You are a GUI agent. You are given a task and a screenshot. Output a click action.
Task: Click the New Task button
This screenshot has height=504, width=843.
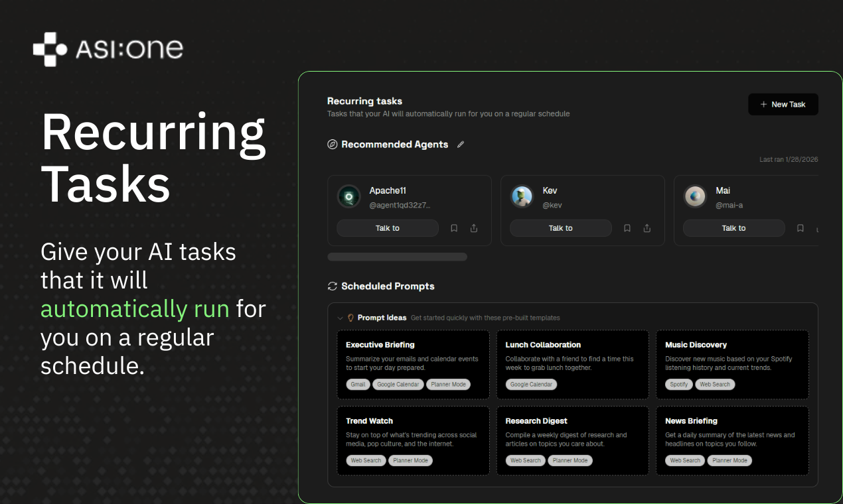click(783, 104)
